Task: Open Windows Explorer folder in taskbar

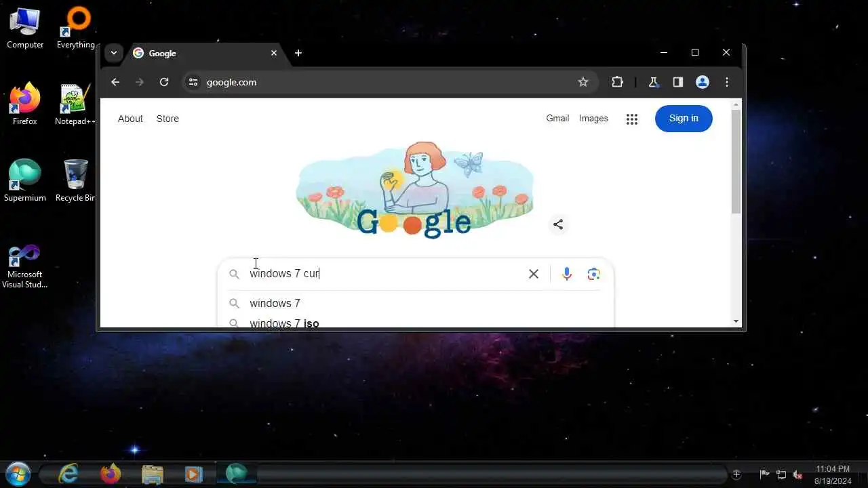Action: 152,473
